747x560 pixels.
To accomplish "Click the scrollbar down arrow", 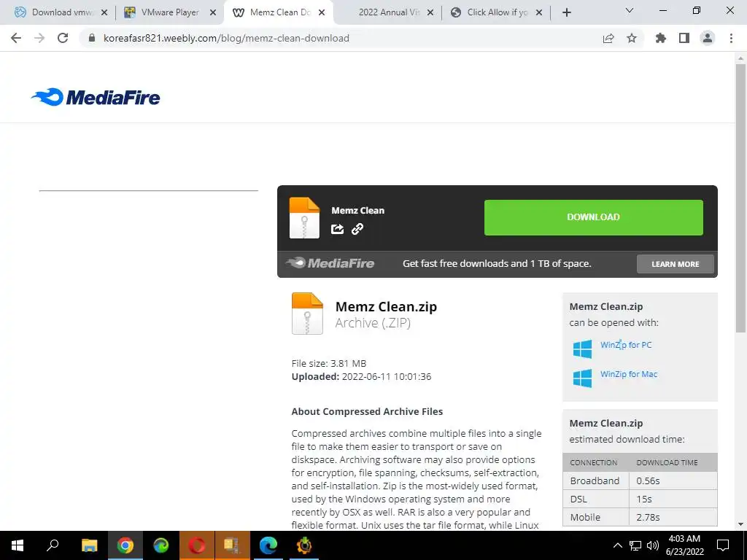I will click(741, 524).
